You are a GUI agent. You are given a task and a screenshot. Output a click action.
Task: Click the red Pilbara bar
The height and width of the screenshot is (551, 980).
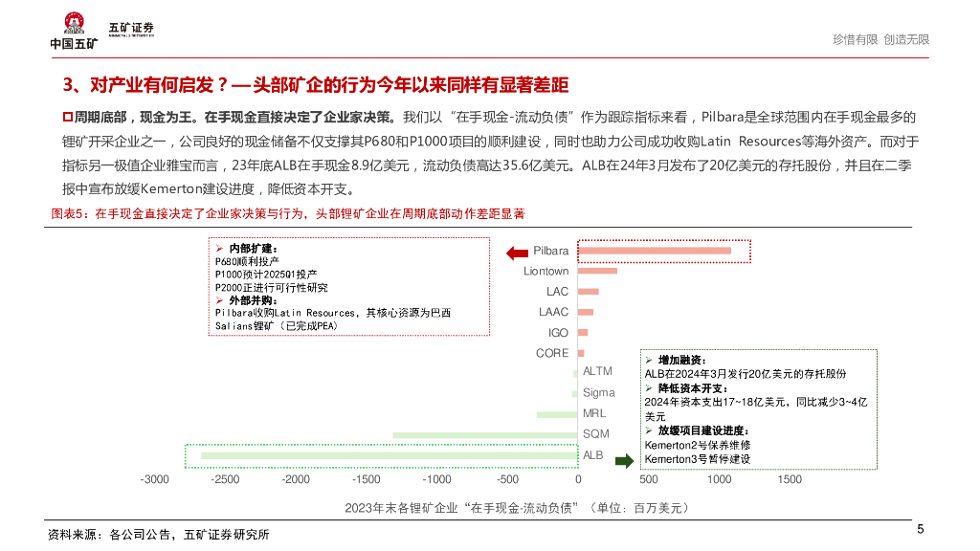(655, 251)
